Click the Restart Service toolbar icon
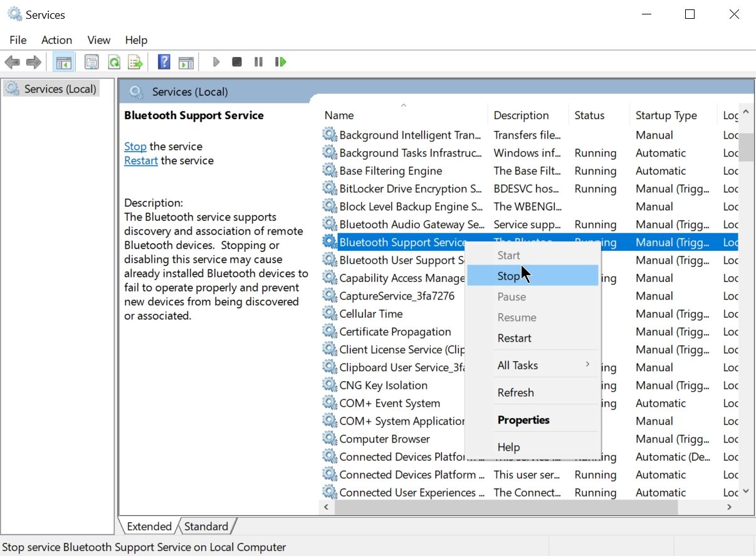 coord(280,62)
